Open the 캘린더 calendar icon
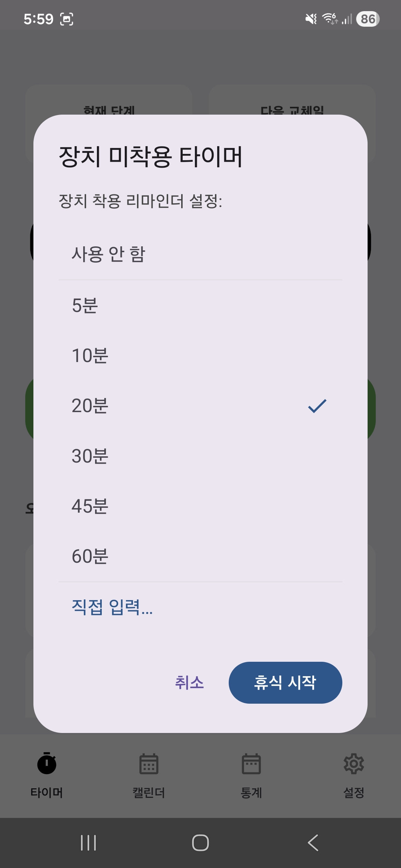The width and height of the screenshot is (401, 868). coord(148,764)
